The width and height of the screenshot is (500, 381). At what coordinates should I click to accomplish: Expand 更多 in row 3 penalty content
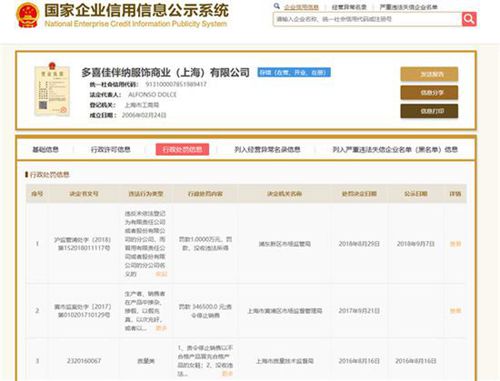[x=227, y=374]
